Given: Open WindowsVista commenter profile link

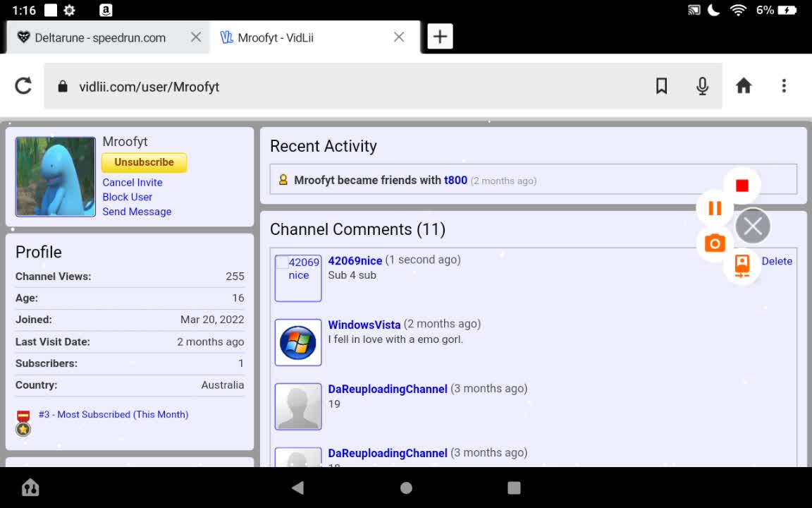Looking at the screenshot, I should (x=364, y=325).
